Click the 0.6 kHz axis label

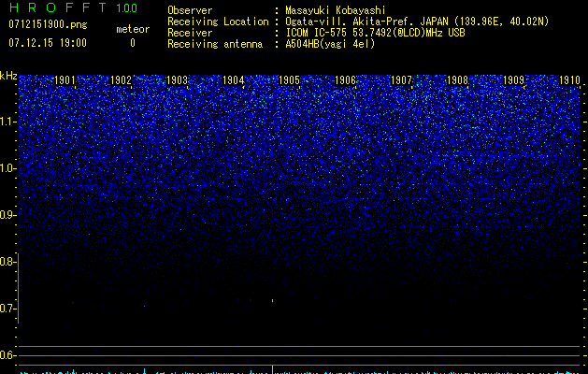(7, 355)
